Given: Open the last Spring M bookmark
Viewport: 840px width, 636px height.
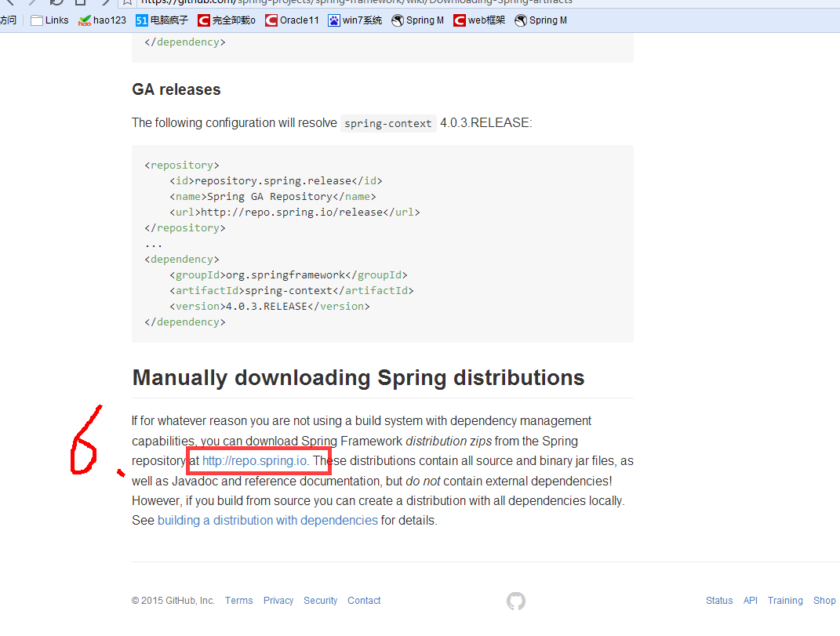Looking at the screenshot, I should (541, 20).
